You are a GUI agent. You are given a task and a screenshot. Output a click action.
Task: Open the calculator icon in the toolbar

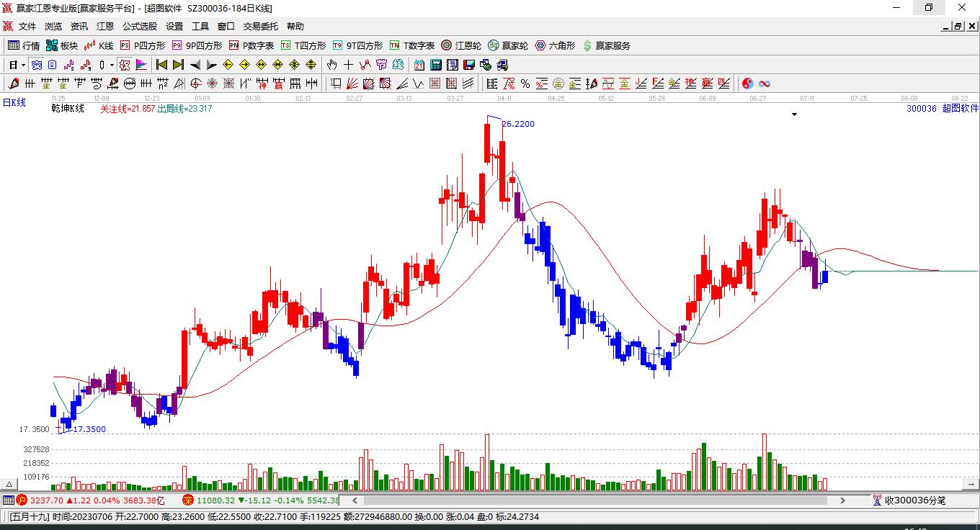click(x=435, y=65)
